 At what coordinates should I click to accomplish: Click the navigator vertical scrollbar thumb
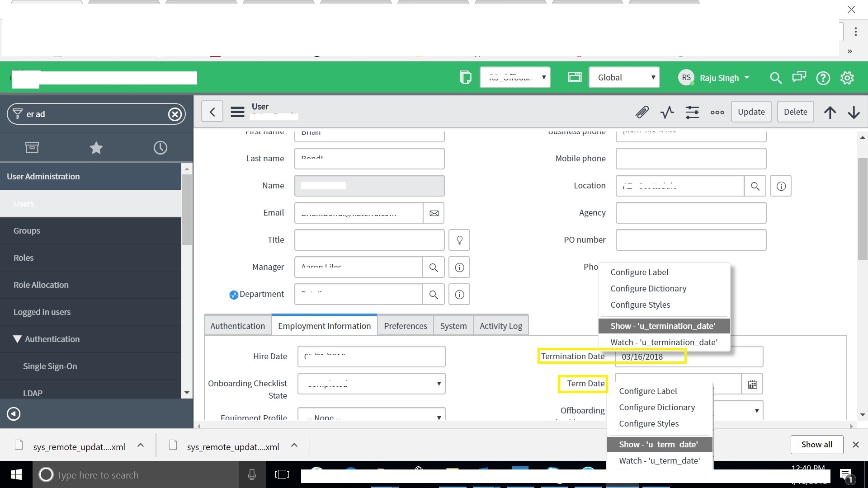[x=187, y=210]
